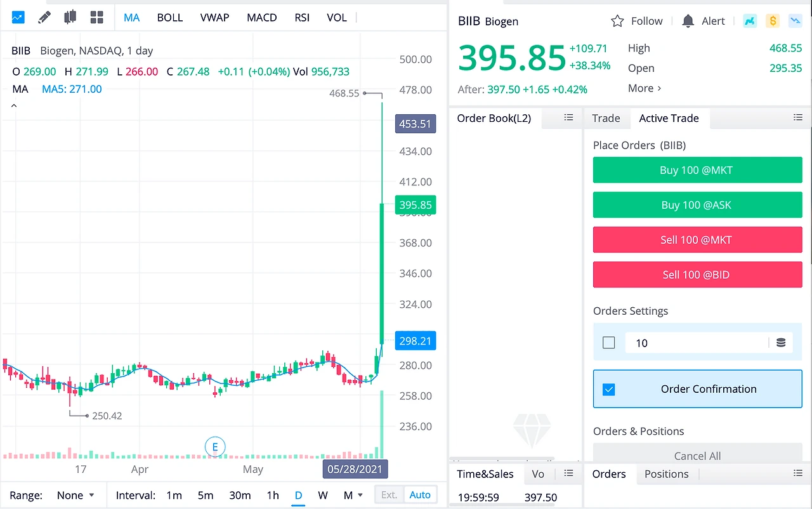
Task: Select the blue line chart icon
Action: click(18, 17)
